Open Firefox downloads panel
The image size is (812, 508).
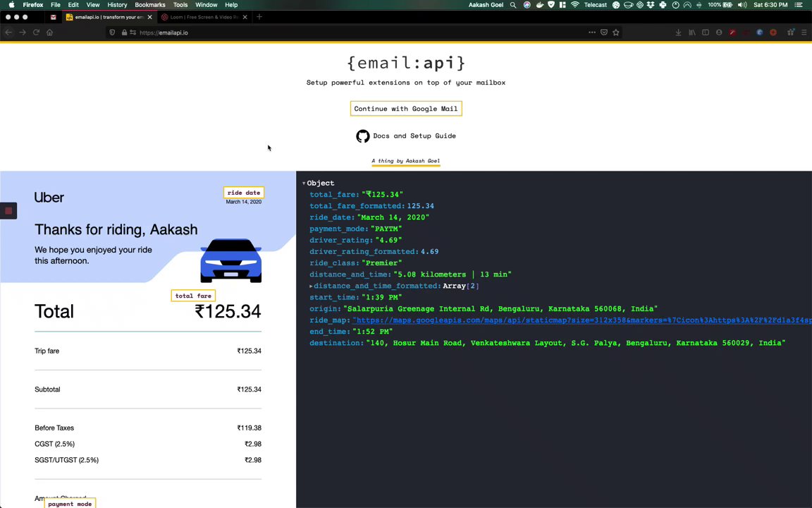pyautogui.click(x=678, y=32)
